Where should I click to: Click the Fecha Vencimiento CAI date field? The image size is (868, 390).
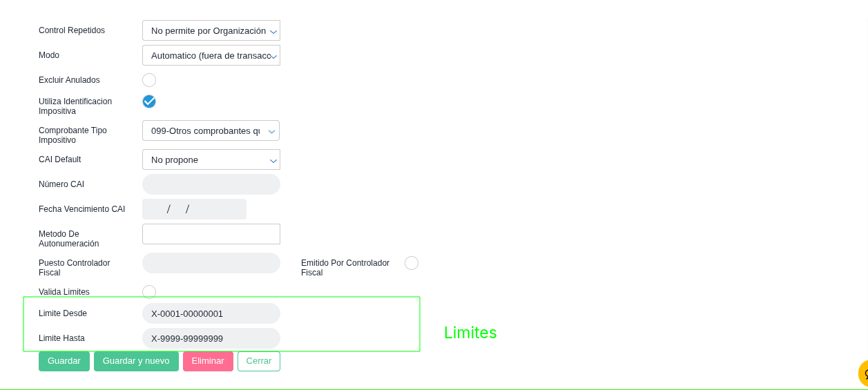[x=194, y=209]
